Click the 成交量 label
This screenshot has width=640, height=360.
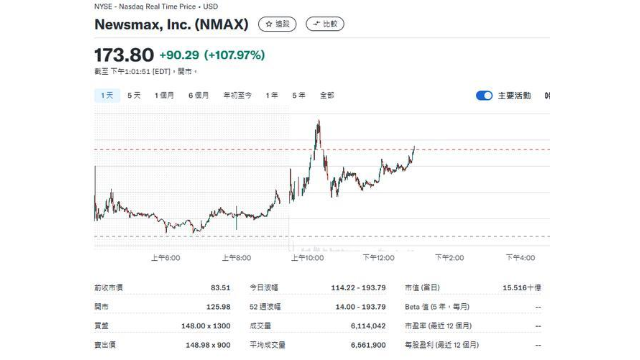point(260,326)
